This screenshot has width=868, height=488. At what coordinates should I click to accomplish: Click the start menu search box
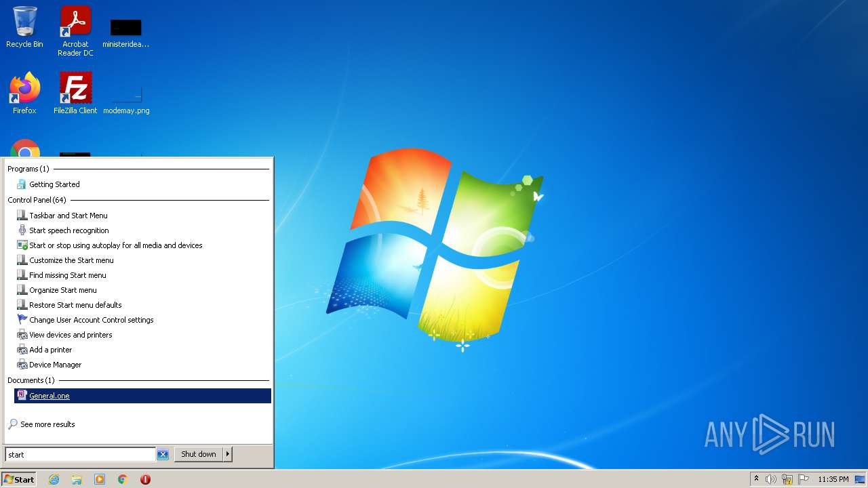(x=80, y=455)
